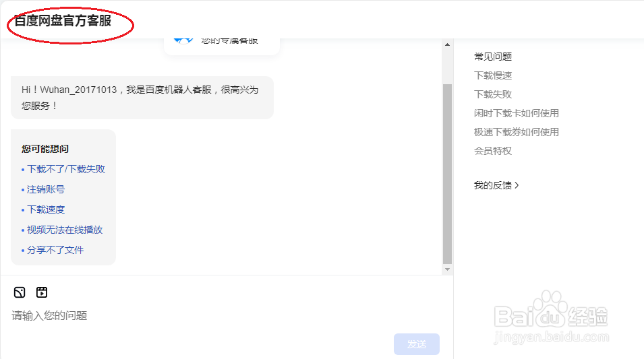Select 下载不了/下载失败 suggested question
The height and width of the screenshot is (359, 644).
[65, 169]
